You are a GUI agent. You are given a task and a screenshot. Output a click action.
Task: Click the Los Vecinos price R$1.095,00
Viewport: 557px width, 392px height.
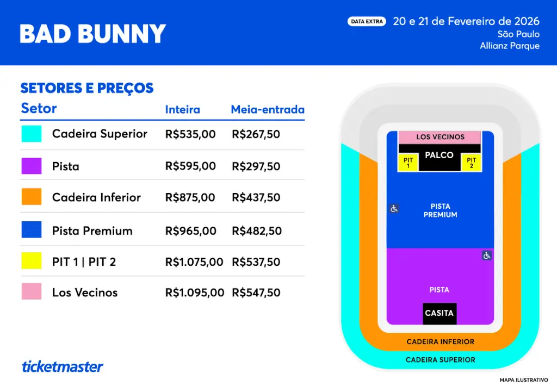click(195, 293)
